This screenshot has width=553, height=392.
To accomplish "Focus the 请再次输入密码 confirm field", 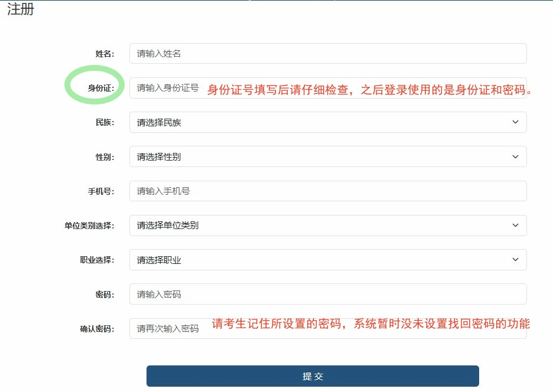I will (x=168, y=329).
